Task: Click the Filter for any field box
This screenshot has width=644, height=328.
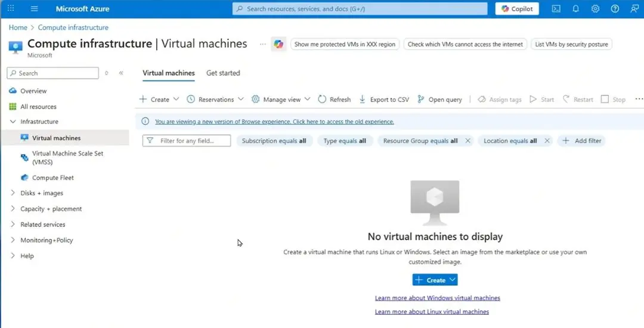Action: [x=187, y=140]
